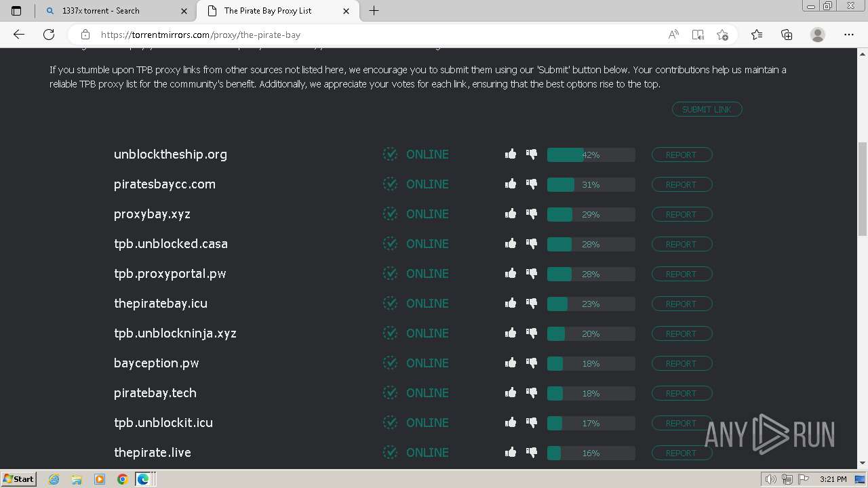Open the Windows Start menu

[x=18, y=479]
